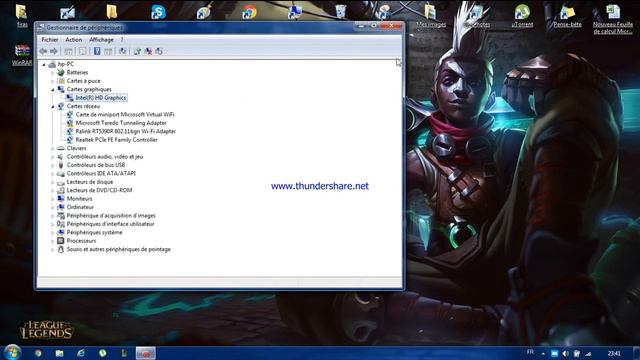Open Pense-bête desktop shortcut
The image size is (640, 360).
pyautogui.click(x=567, y=16)
